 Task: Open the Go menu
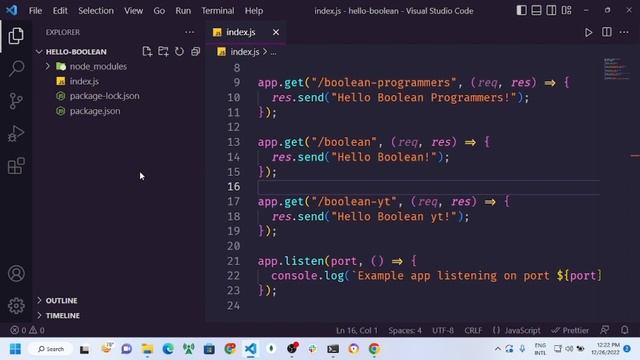click(159, 11)
